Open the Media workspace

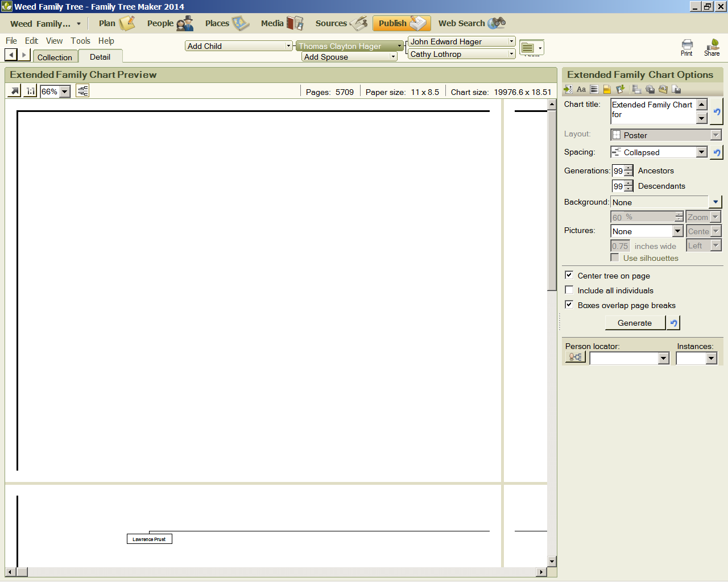click(x=282, y=23)
